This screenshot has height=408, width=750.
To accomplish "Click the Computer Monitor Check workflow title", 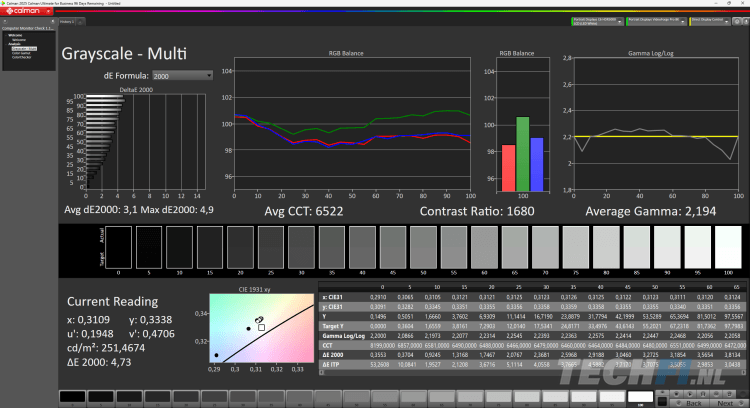I will tap(28, 28).
